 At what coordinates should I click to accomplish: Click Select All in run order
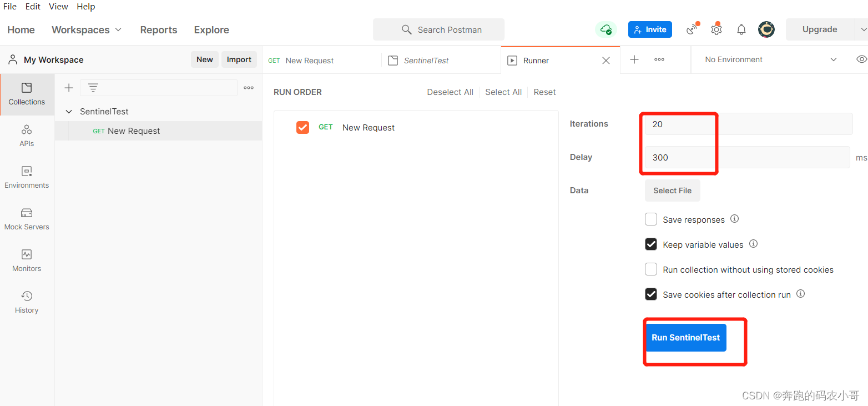tap(503, 92)
